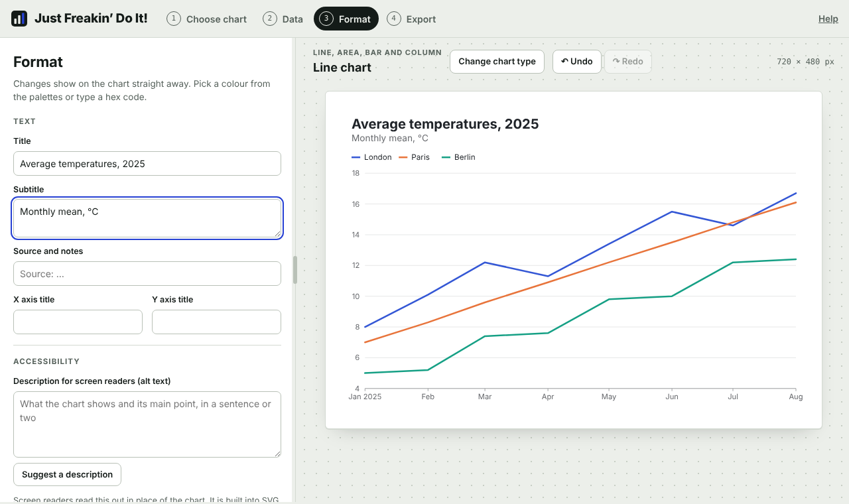849x504 pixels.
Task: Click the Change chart type button
Action: click(497, 62)
